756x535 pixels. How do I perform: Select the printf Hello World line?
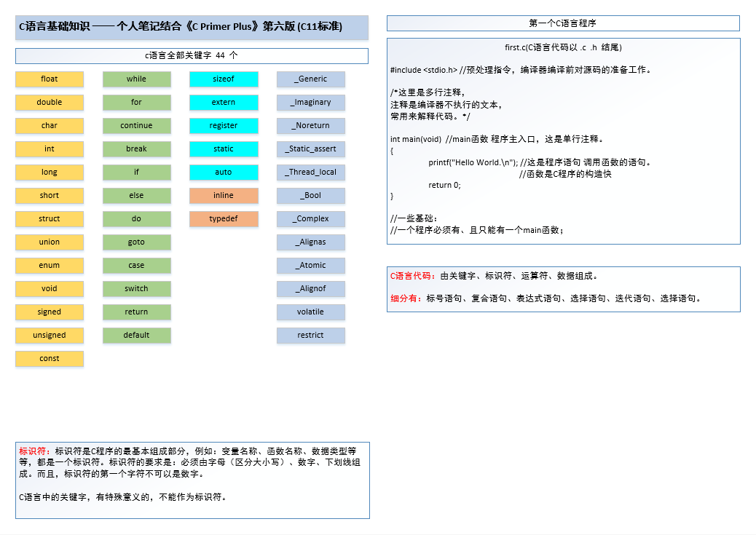click(x=540, y=162)
